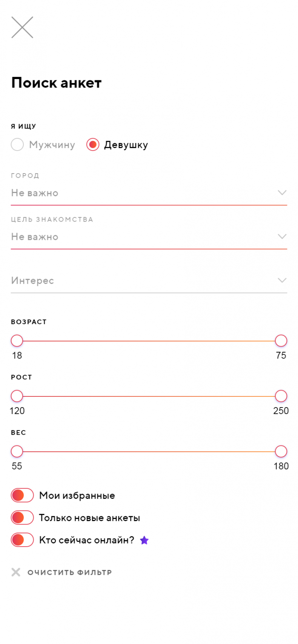
Task: Click the Вес maximum handle at 180
Action: [281, 451]
